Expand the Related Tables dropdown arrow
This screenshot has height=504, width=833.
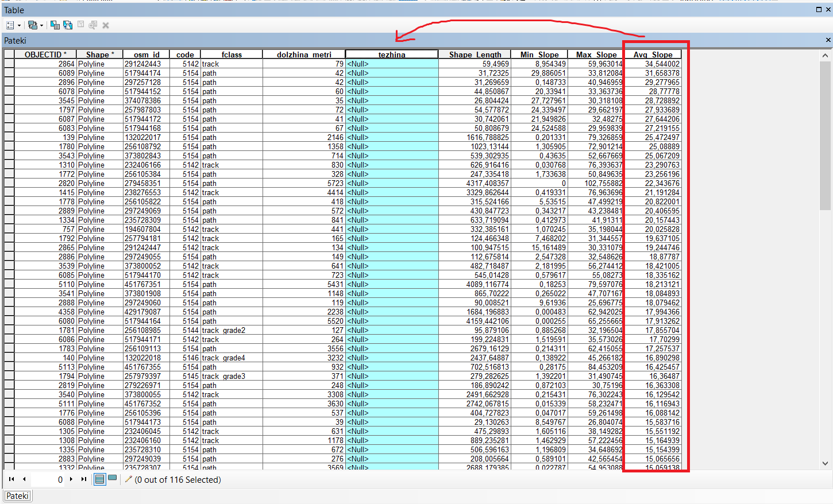coord(41,25)
